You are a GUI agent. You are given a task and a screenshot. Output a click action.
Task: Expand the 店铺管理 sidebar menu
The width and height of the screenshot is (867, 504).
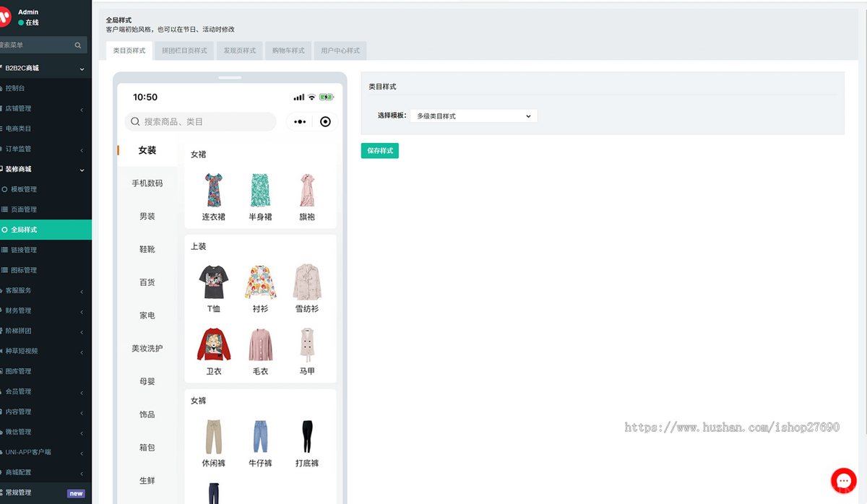coord(46,108)
